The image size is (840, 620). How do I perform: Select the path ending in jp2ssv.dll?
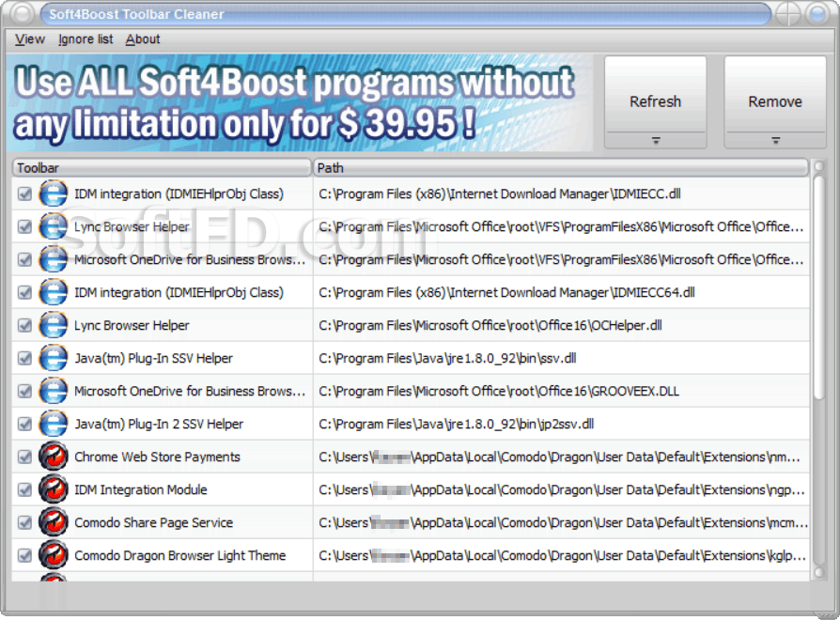click(x=456, y=424)
